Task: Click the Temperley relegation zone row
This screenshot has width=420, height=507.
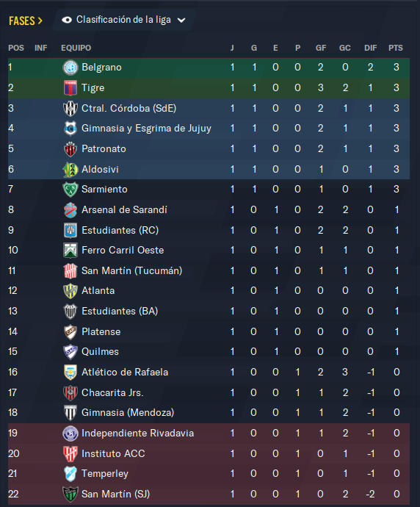Action: point(209,474)
